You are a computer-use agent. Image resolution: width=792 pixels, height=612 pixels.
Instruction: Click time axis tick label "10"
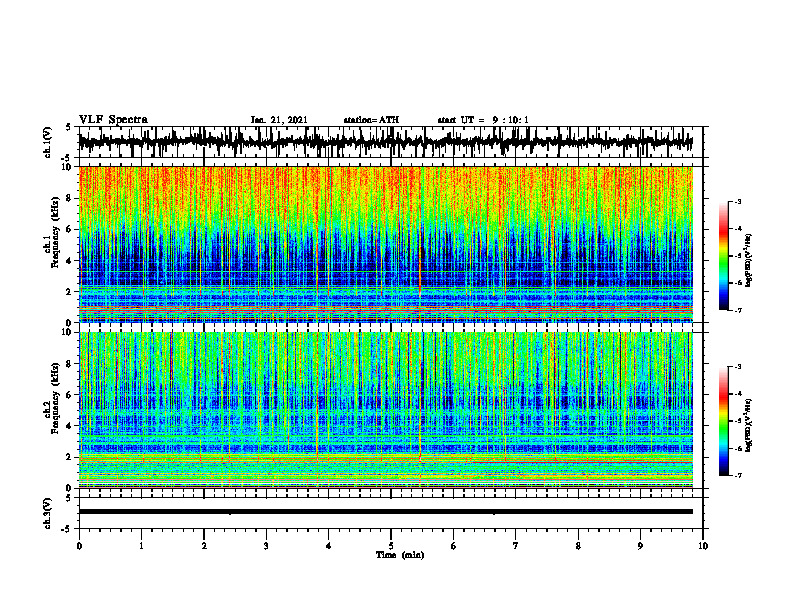(x=703, y=546)
